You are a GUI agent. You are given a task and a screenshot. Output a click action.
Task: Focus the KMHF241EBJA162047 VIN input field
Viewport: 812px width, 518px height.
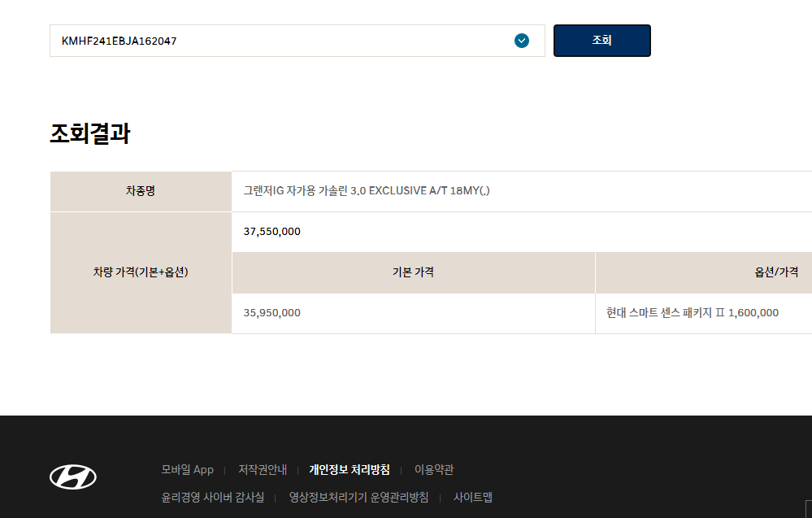297,41
